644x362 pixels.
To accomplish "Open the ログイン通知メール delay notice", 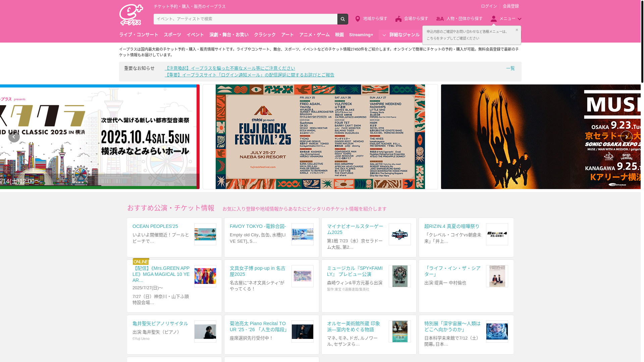I will tap(250, 75).
